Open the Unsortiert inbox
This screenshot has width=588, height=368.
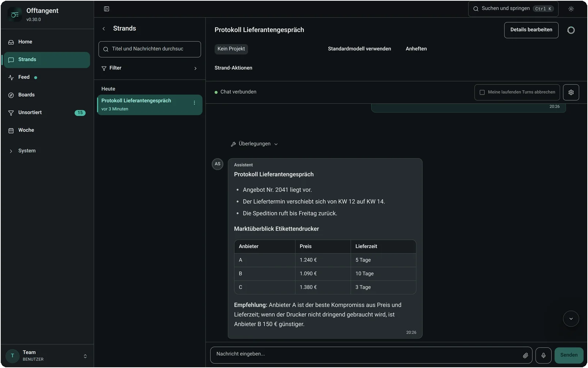point(47,113)
